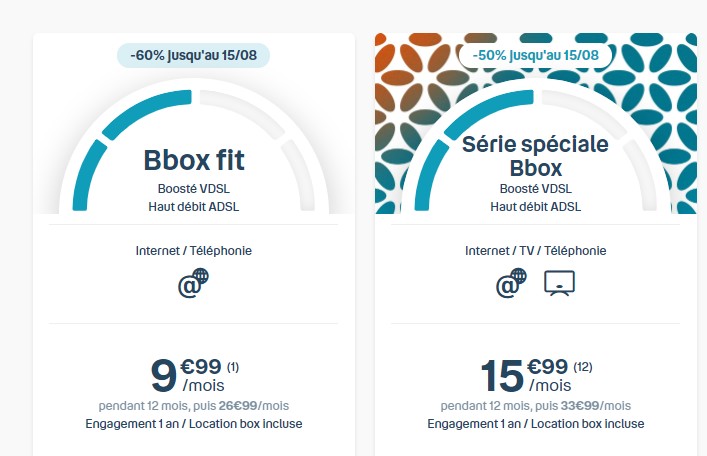Open the Série spéciale Bbox title
This screenshot has width=707, height=456.
[x=535, y=155]
